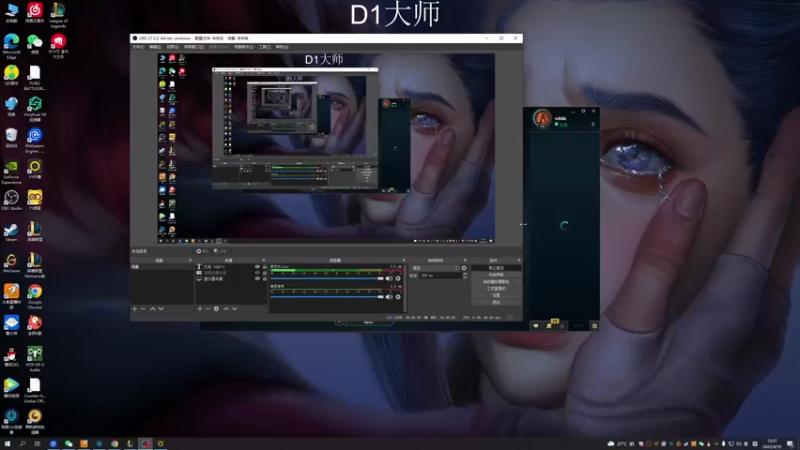This screenshot has width=800, height=450.
Task: Move scene down arrow in Scenes panel
Action: click(161, 309)
